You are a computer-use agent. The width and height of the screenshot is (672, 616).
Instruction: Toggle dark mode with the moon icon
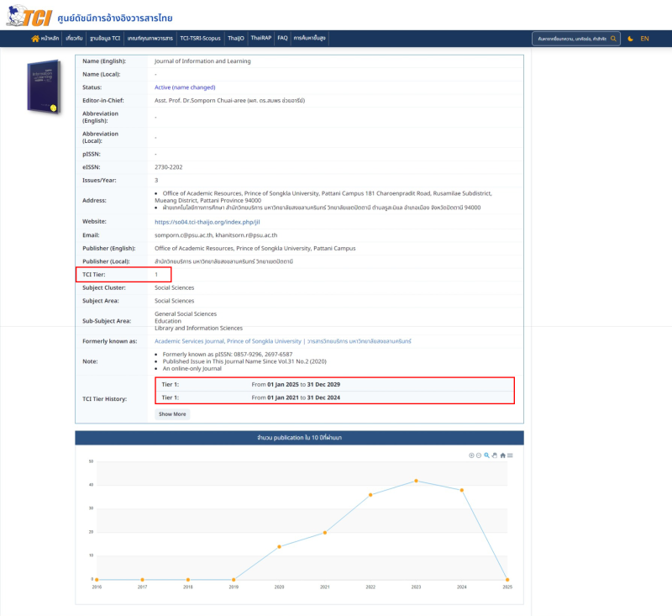[631, 39]
